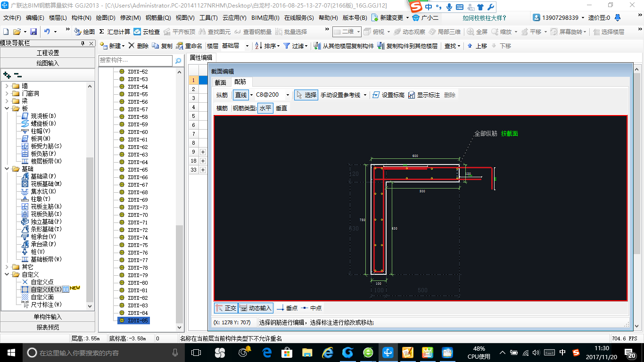The image size is (644, 362).
Task: Open 基础层 floor selector dropdown
Action: [x=248, y=46]
